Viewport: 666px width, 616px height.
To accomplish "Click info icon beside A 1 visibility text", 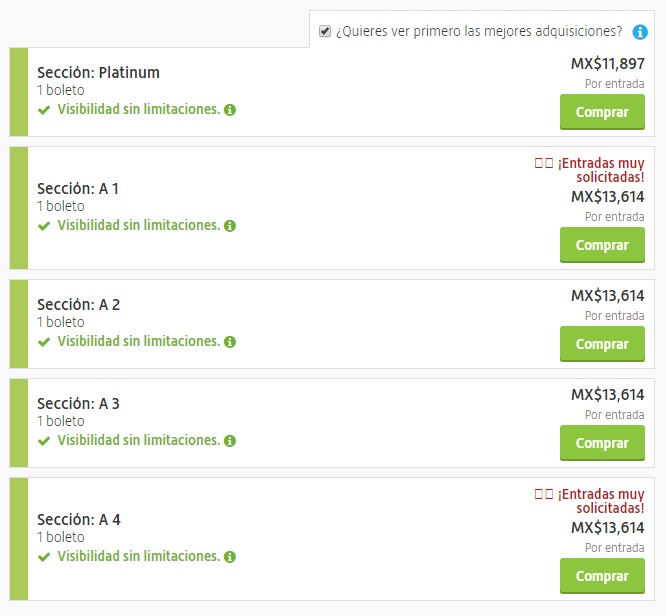I will [230, 225].
